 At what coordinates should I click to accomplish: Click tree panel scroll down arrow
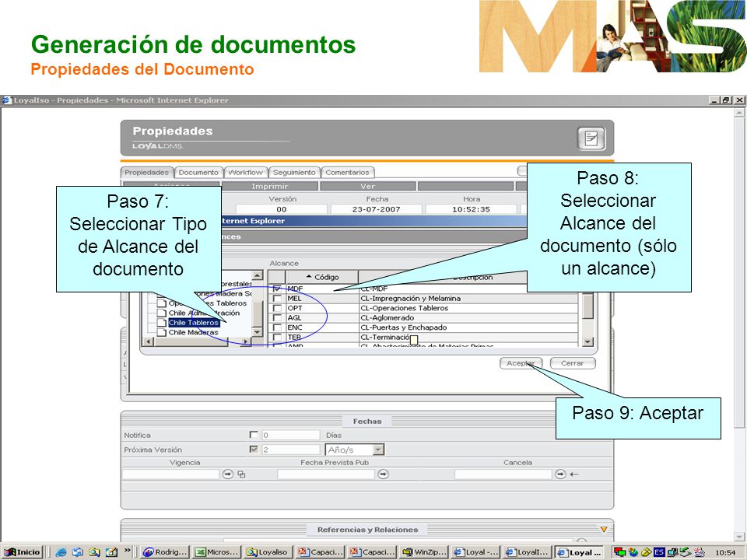pyautogui.click(x=258, y=332)
